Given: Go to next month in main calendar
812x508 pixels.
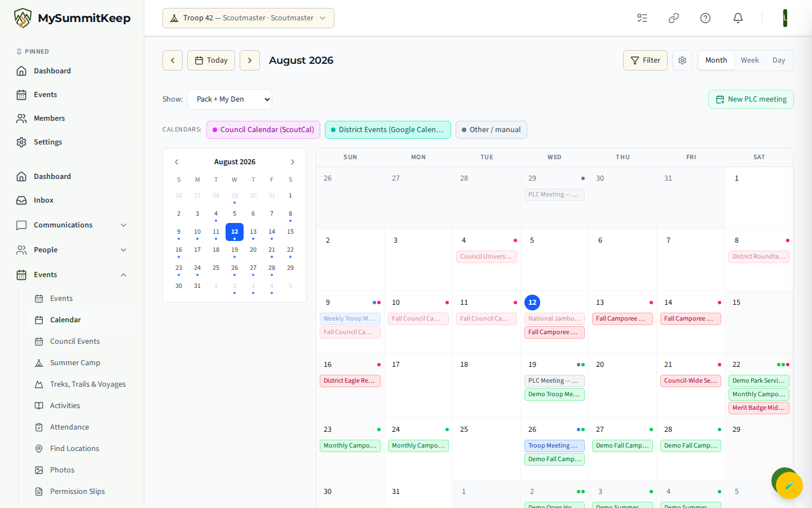Looking at the screenshot, I should [x=250, y=60].
